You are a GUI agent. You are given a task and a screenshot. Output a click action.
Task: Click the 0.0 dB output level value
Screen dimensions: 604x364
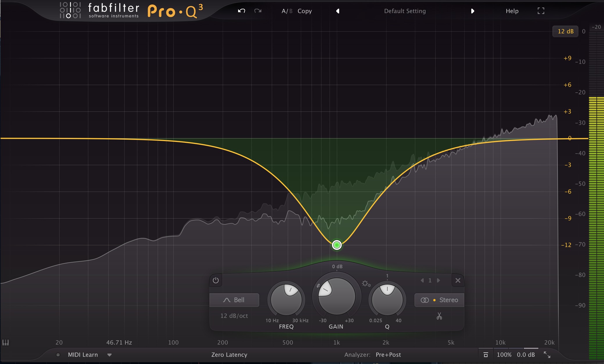pyautogui.click(x=526, y=355)
